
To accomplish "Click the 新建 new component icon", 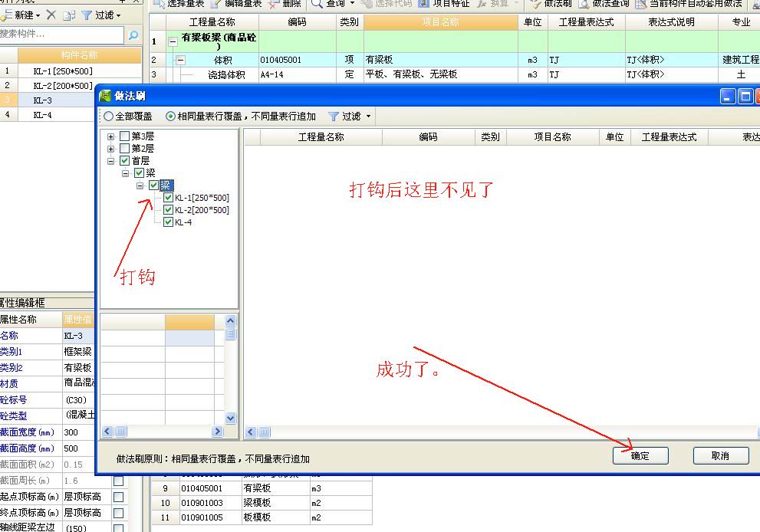I will 6,15.
